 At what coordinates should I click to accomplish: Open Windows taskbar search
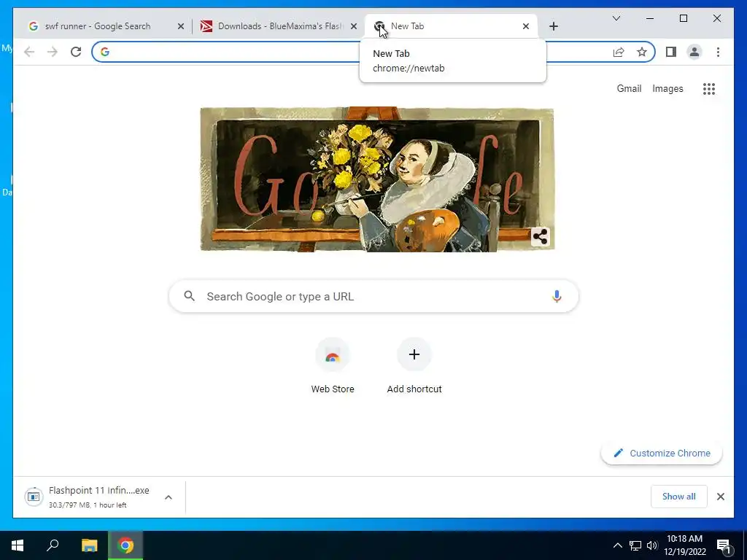point(53,545)
